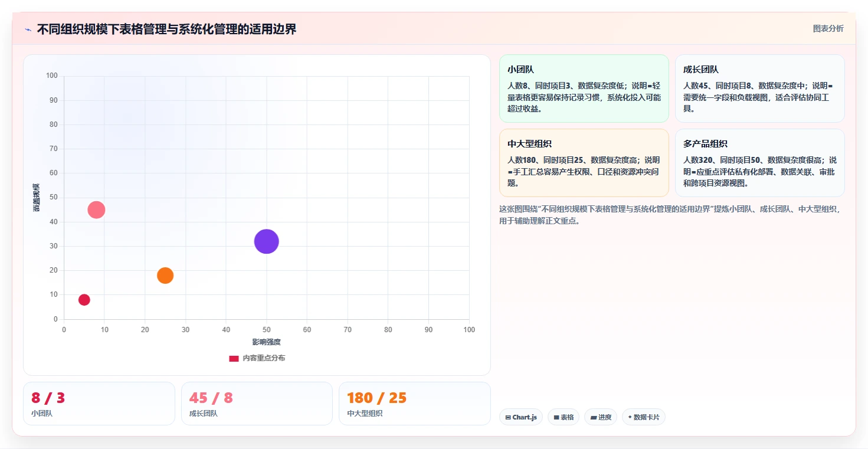Click the icon inside the Chart.js tag
Image resolution: width=868 pixels, height=449 pixels.
point(507,417)
